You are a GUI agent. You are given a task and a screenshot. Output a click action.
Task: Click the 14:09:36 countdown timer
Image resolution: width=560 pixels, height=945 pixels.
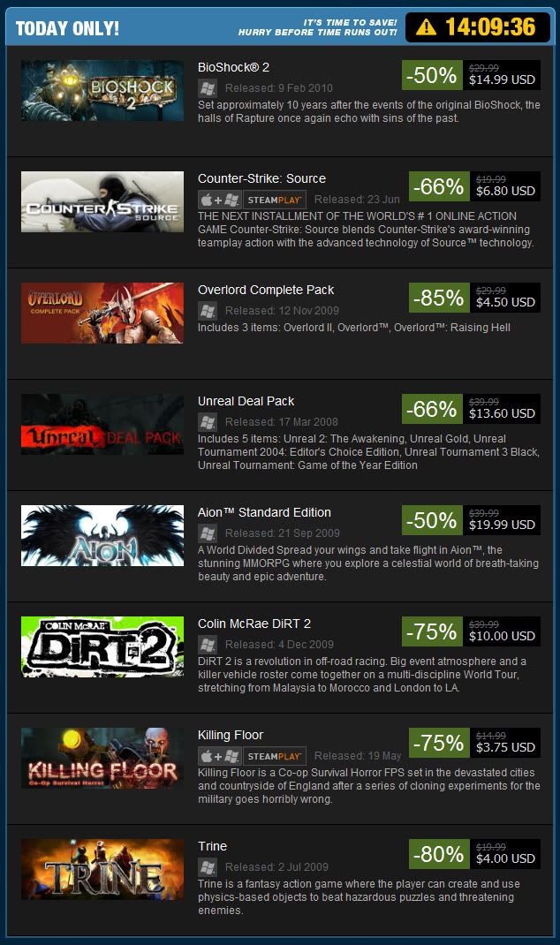(x=490, y=27)
